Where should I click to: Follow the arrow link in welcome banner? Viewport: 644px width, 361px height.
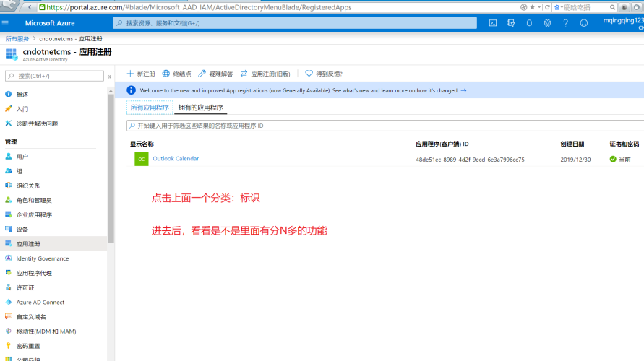[463, 90]
